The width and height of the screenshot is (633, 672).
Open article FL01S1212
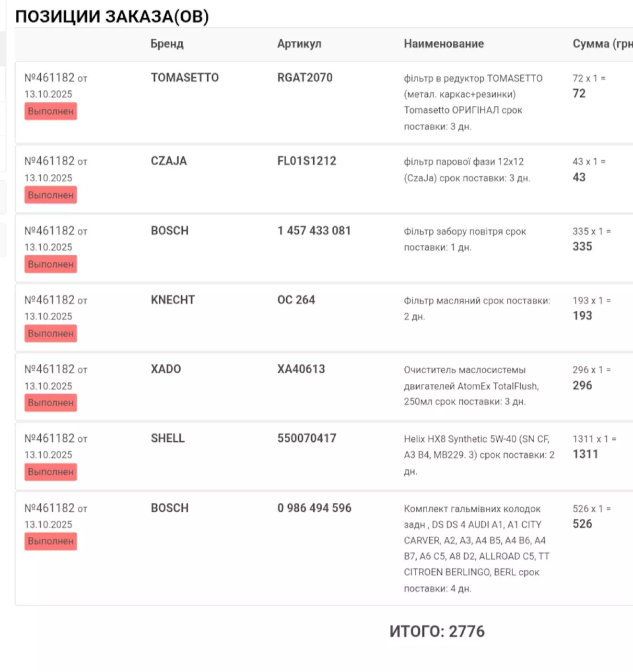tap(307, 161)
